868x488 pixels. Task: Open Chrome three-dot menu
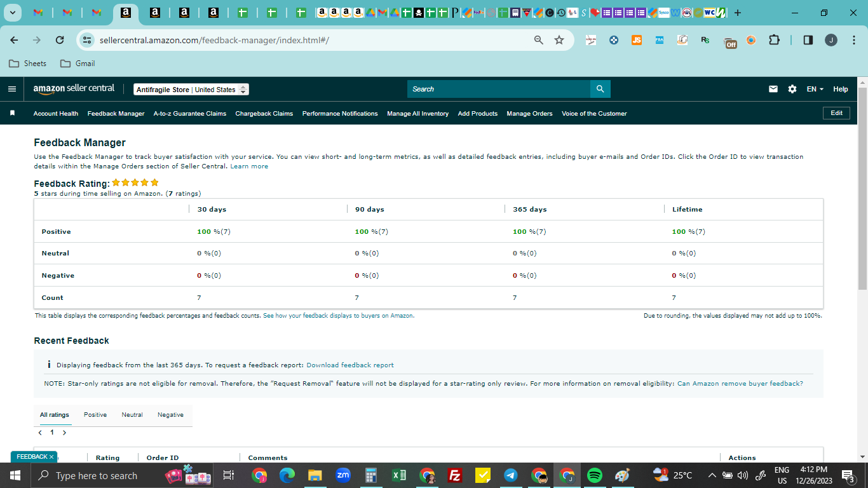coord(853,40)
